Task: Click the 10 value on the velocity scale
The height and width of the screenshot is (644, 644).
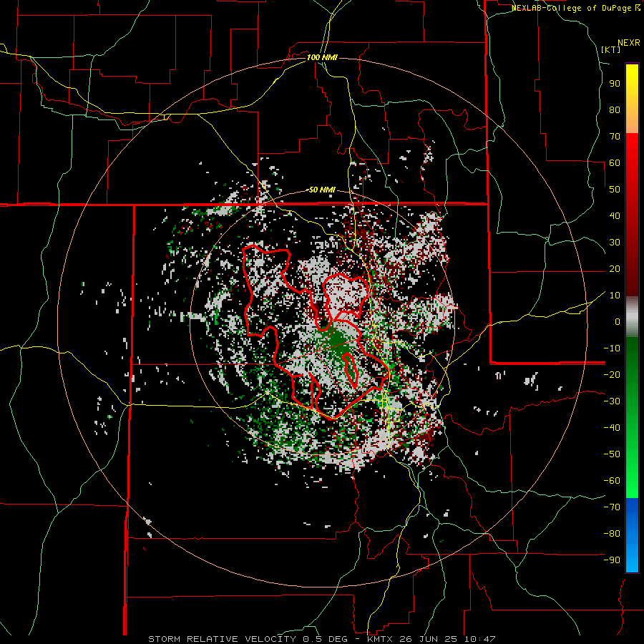Action: click(615, 296)
